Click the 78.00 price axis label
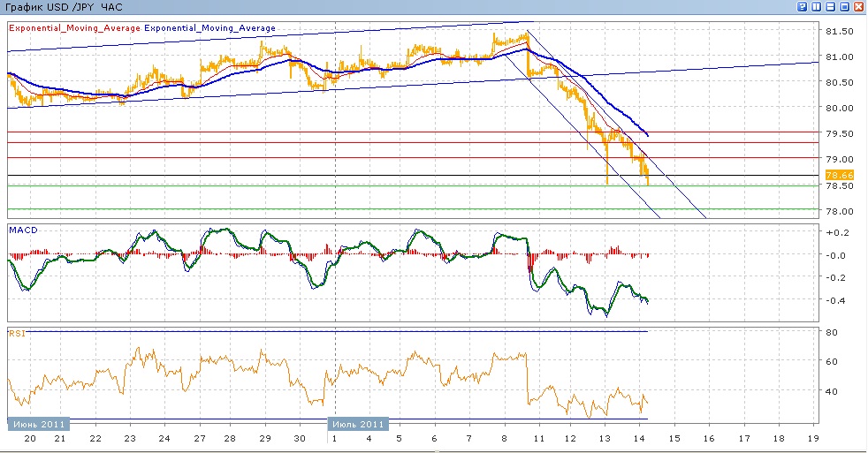Image resolution: width=868 pixels, height=453 pixels. pyautogui.click(x=839, y=211)
